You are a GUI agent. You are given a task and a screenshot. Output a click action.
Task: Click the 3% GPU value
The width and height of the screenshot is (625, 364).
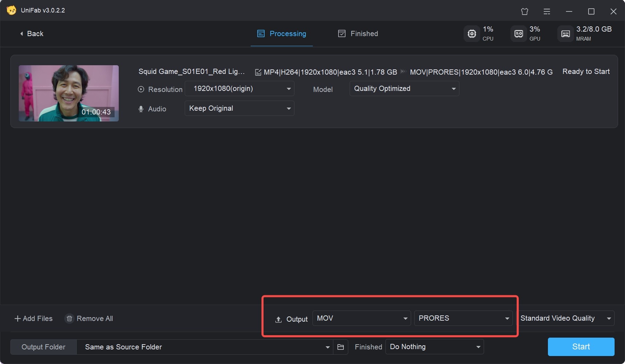click(x=535, y=29)
